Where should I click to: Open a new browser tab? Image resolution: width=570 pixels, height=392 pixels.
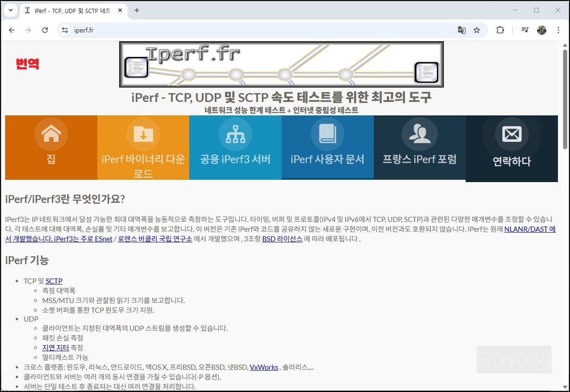[136, 10]
